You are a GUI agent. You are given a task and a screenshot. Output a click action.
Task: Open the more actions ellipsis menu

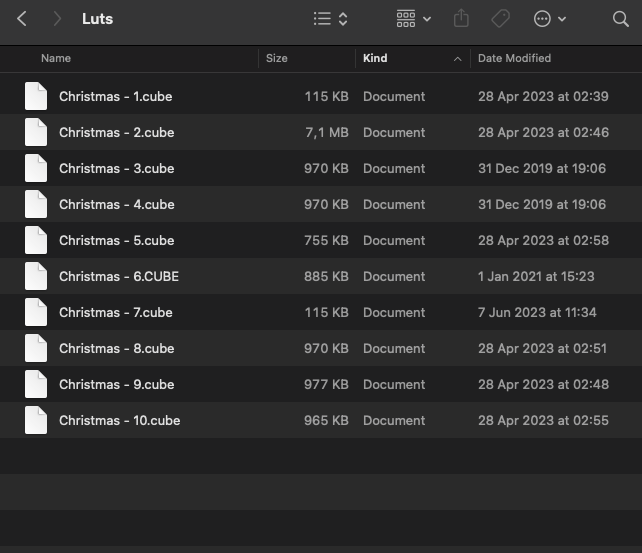coord(550,19)
